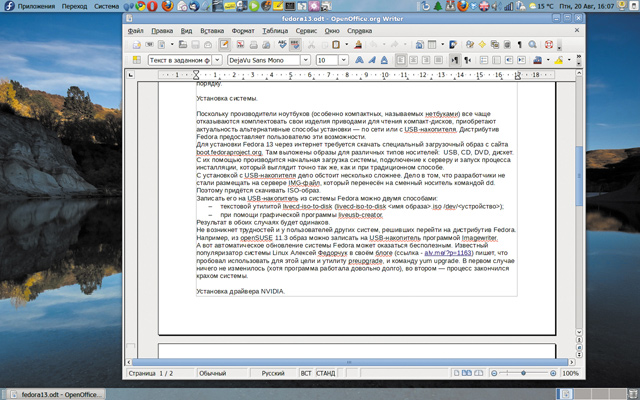Apply Highlighting color icon

559,60
